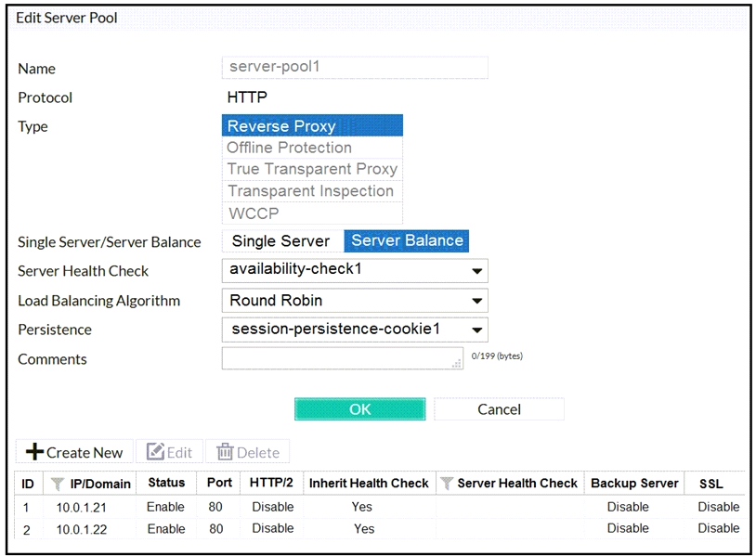Click the Server Health Check column filter icon
756x556 pixels.
pyautogui.click(x=446, y=484)
